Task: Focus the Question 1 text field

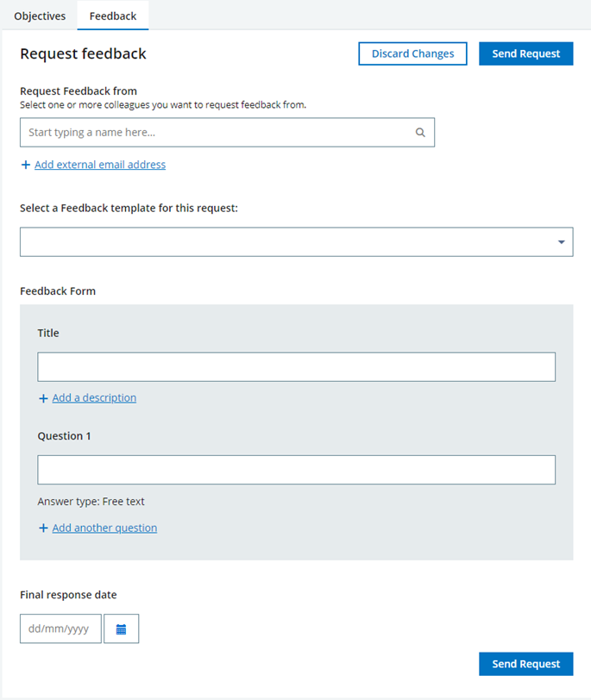Action: 296,470
